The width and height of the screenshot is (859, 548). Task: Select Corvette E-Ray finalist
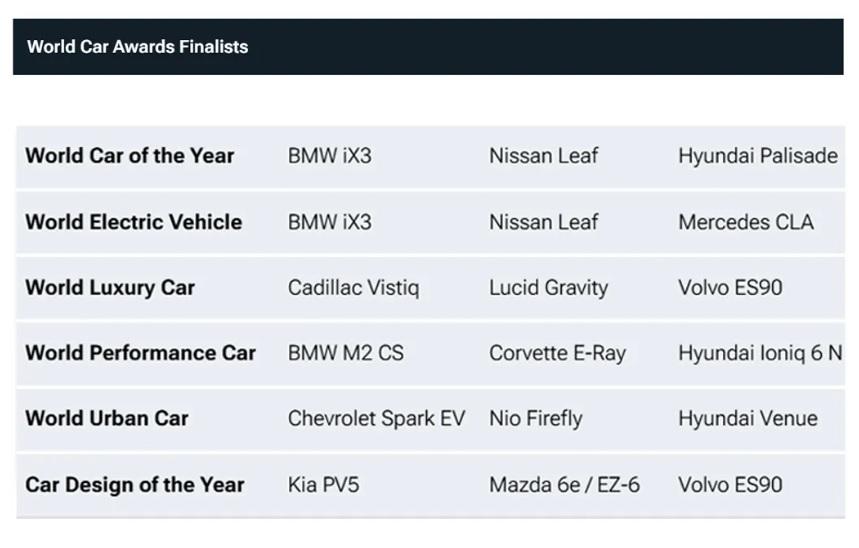pyautogui.click(x=558, y=353)
